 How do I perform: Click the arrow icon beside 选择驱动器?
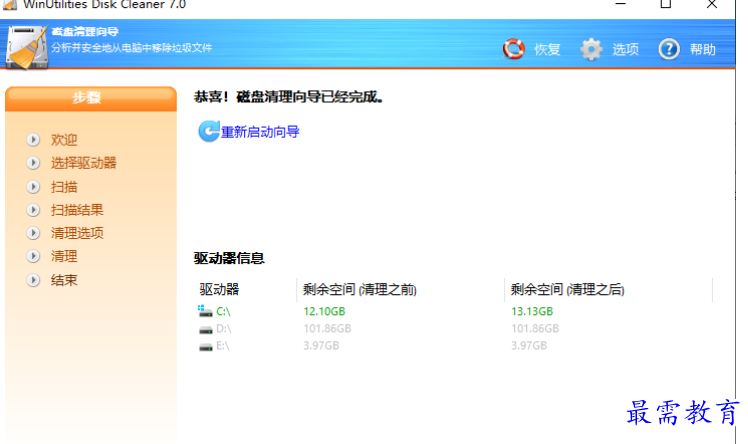[33, 163]
